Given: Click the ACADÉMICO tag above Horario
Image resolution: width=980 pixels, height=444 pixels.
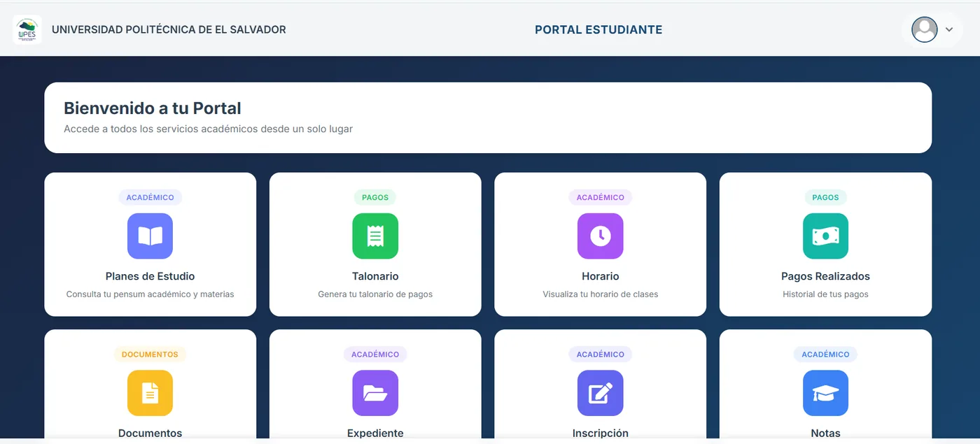Looking at the screenshot, I should click(x=600, y=197).
